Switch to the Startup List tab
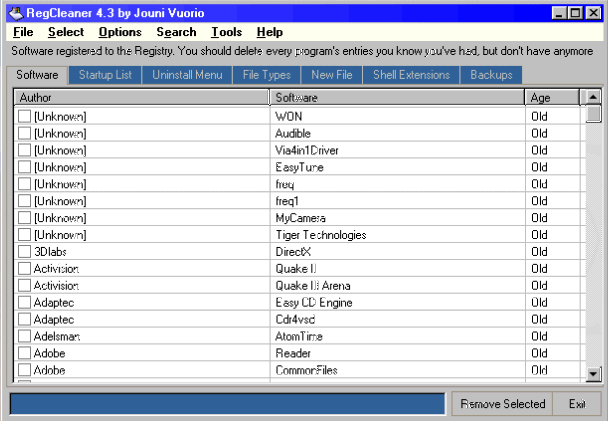This screenshot has height=421, width=608. [105, 75]
